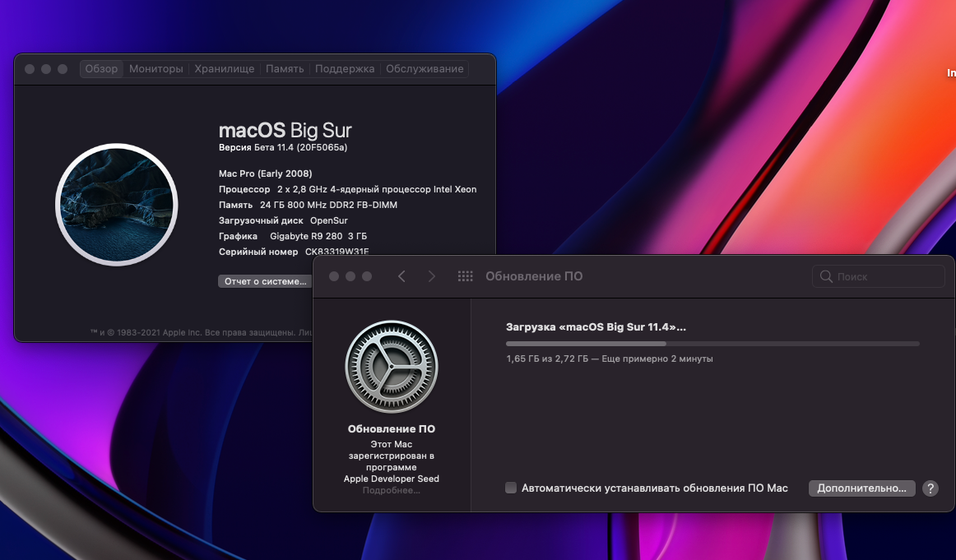
Task: Click the Apple Developer Seed text
Action: 392,479
